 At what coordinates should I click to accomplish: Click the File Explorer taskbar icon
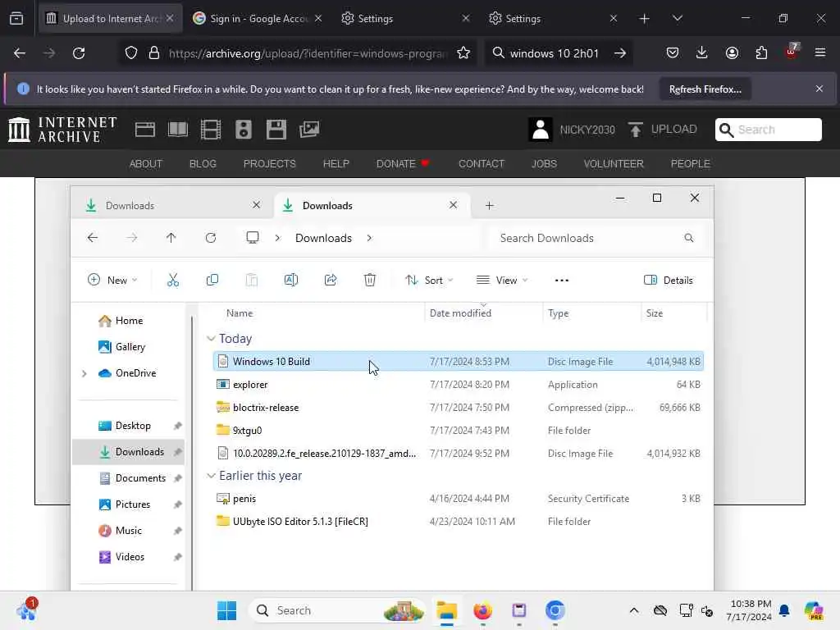446,610
